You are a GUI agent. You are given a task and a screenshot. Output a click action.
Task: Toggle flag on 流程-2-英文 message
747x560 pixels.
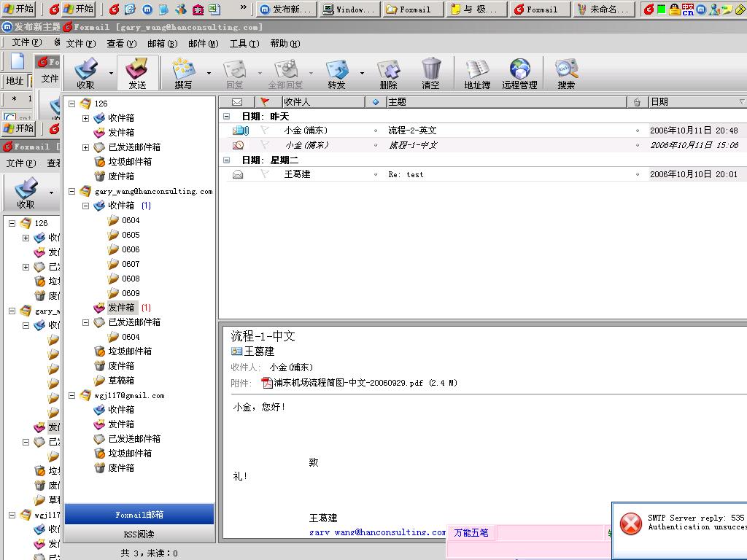coord(265,131)
